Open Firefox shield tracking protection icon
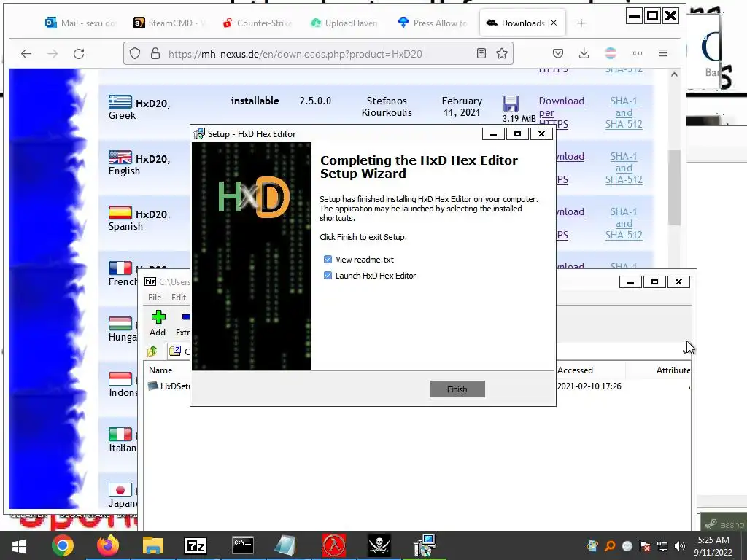Image resolution: width=747 pixels, height=560 pixels. coord(135,54)
